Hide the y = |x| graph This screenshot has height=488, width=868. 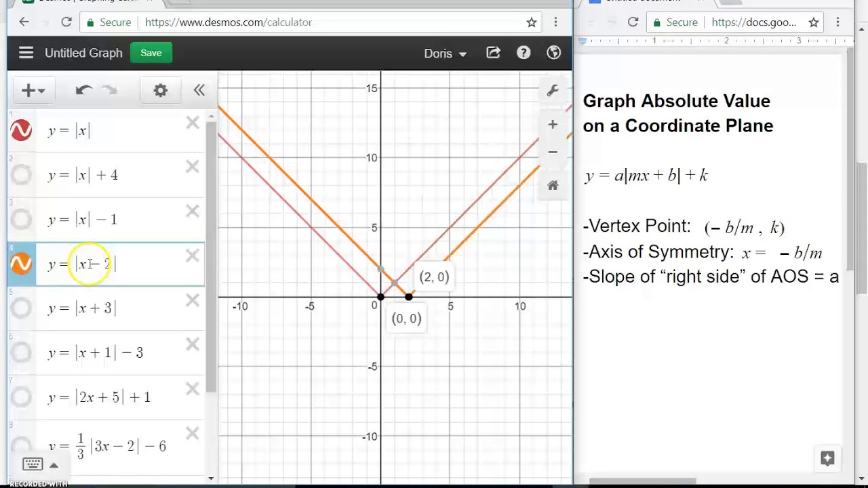tap(21, 130)
